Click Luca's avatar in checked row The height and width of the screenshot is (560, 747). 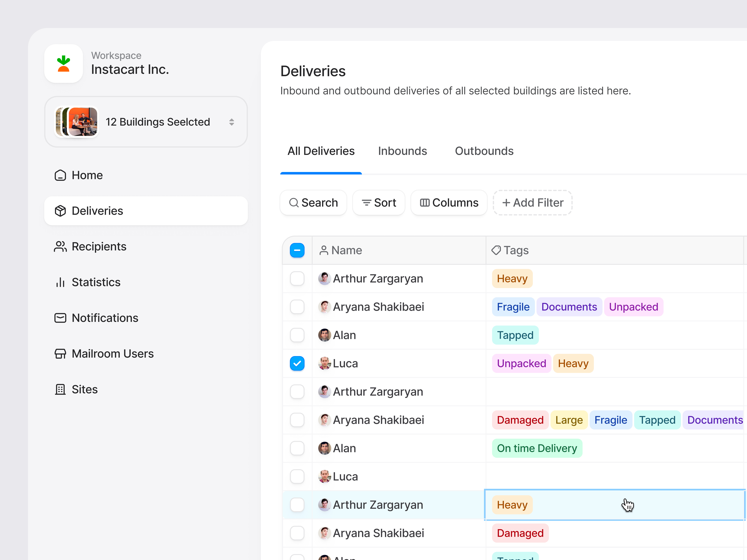click(324, 364)
